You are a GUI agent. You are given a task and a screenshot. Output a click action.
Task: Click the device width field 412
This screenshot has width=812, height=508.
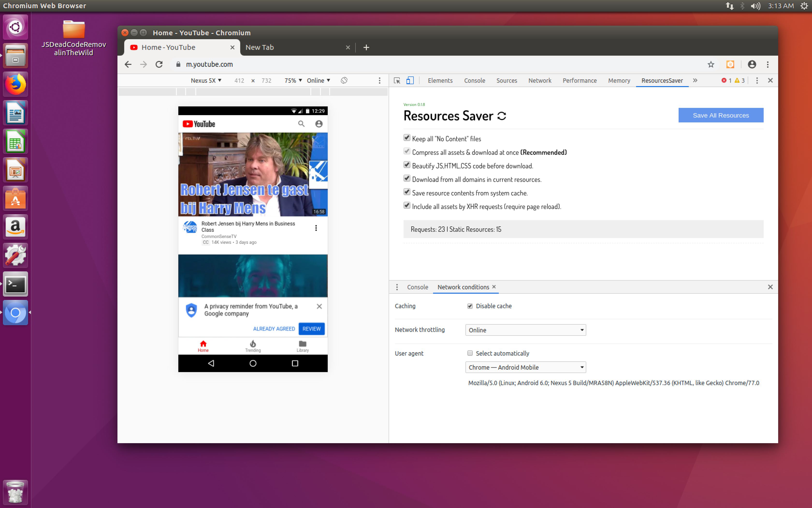(x=239, y=81)
